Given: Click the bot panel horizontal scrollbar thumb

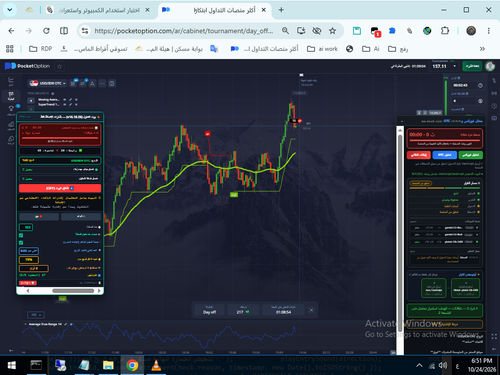Looking at the screenshot, I should point(73,291).
